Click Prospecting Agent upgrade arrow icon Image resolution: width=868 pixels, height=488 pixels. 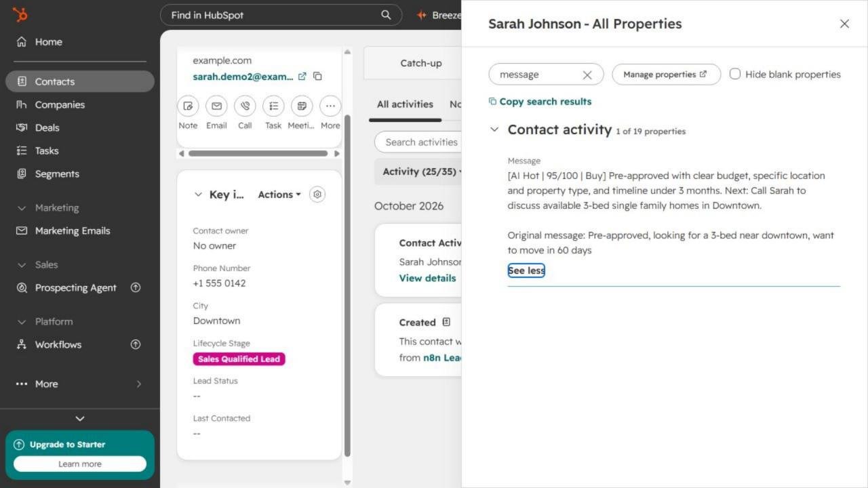(x=136, y=287)
